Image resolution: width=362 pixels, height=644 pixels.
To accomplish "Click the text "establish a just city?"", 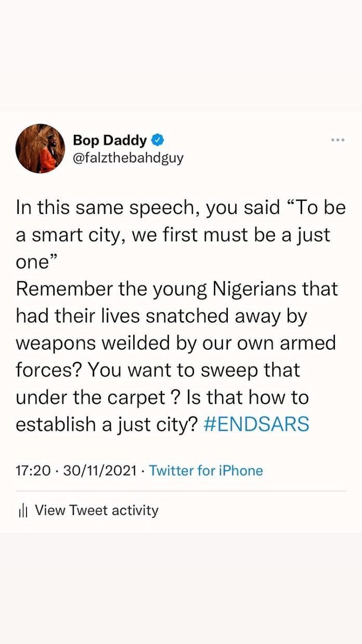I will (107, 424).
